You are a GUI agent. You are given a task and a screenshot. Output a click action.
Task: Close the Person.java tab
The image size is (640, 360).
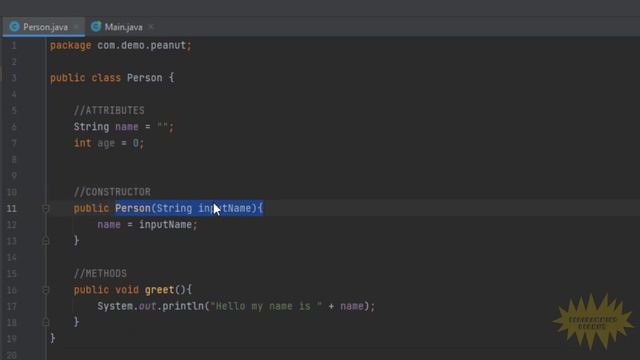(x=76, y=27)
